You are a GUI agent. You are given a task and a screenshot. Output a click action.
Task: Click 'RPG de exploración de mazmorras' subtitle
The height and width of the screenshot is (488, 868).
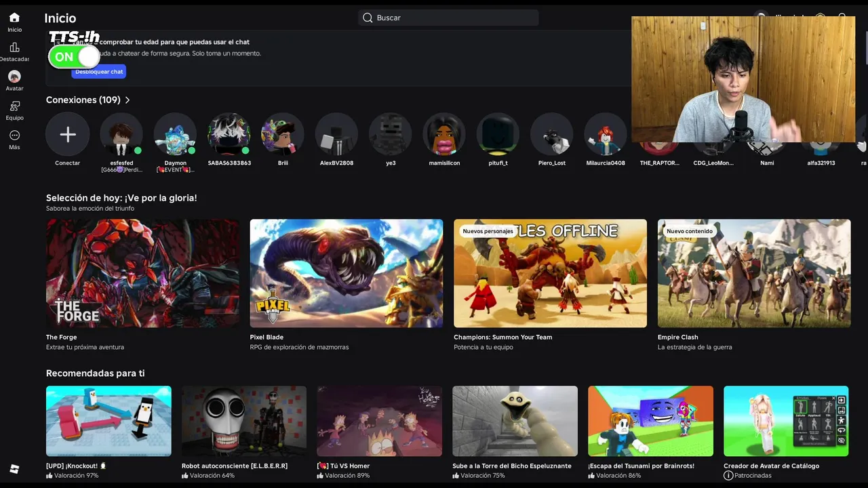300,348
